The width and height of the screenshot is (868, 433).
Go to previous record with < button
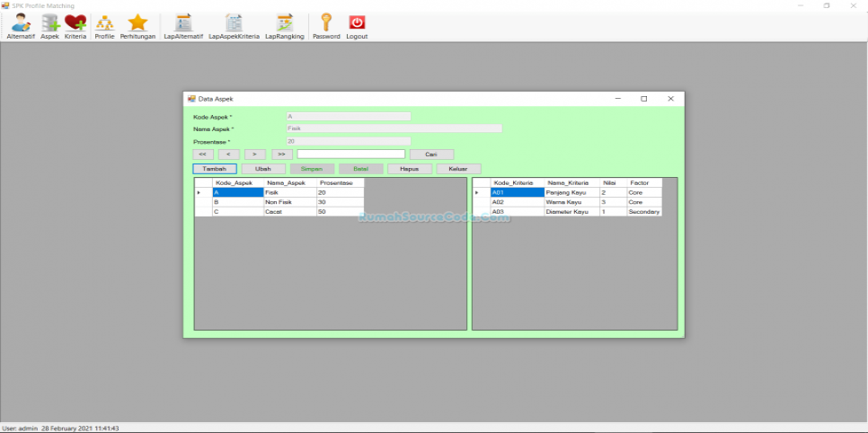point(228,154)
